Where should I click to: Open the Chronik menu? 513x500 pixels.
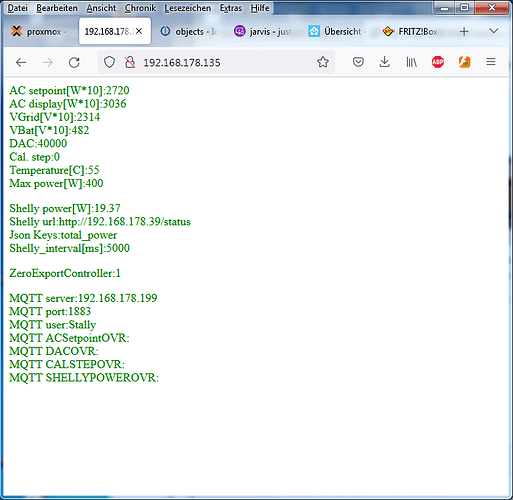coord(140,8)
